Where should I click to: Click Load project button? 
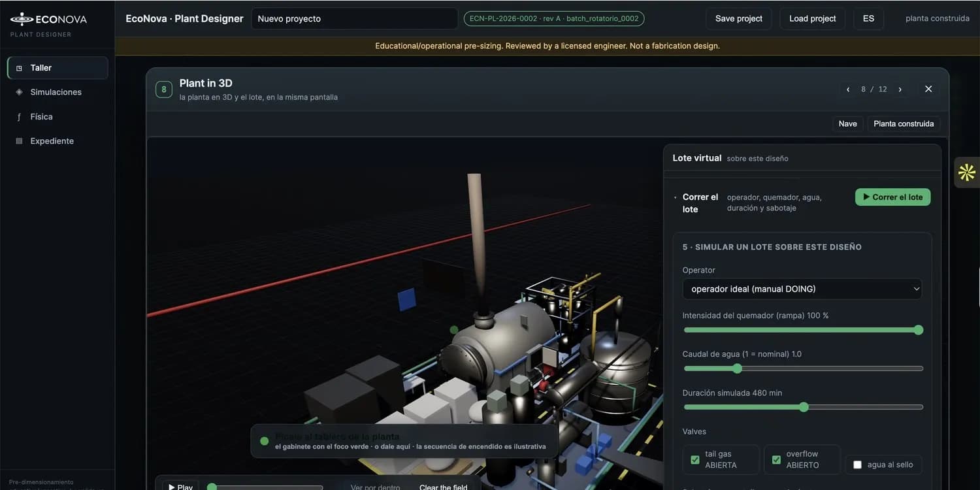[813, 18]
